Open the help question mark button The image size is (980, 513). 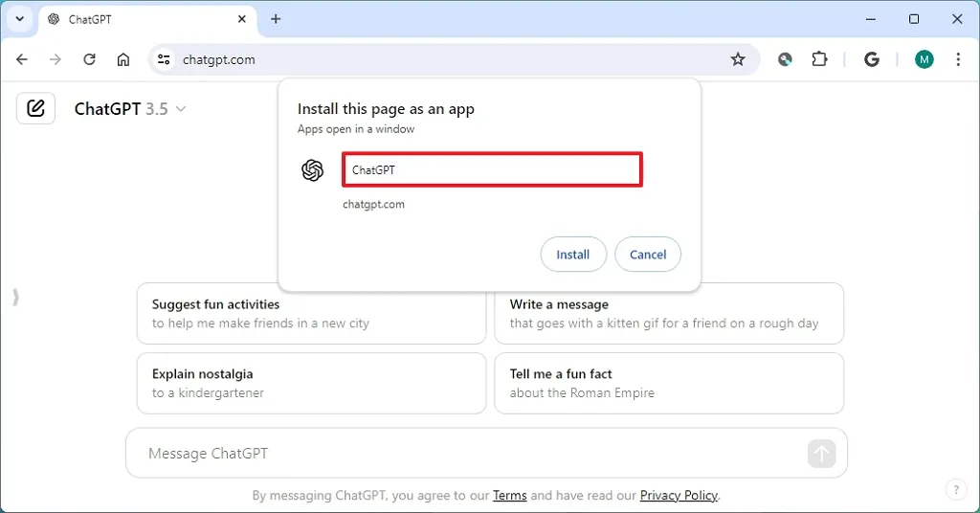956,490
